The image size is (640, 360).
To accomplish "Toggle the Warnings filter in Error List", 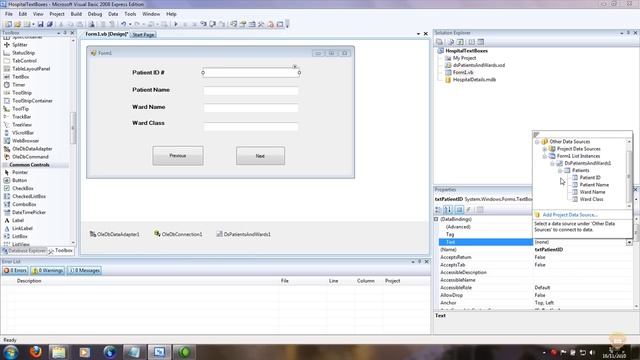I will (x=48, y=271).
